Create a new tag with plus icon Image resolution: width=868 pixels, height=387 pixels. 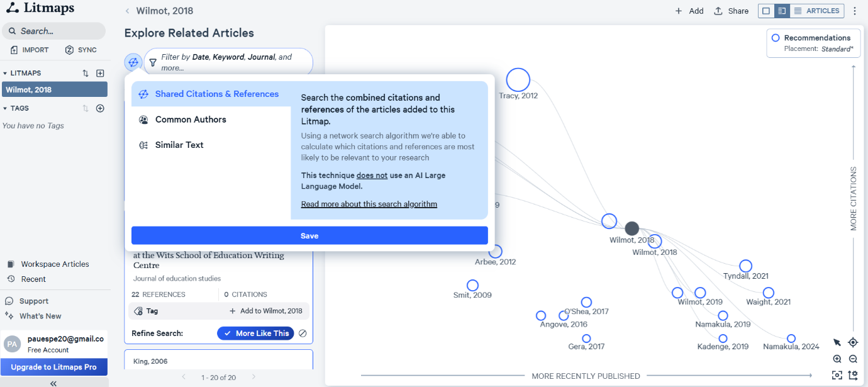[x=100, y=108]
